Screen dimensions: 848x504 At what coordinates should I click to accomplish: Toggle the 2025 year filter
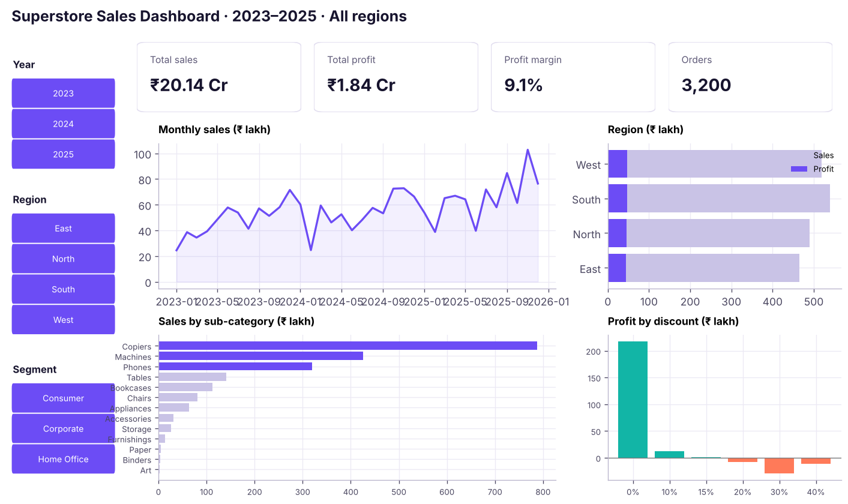pyautogui.click(x=63, y=154)
